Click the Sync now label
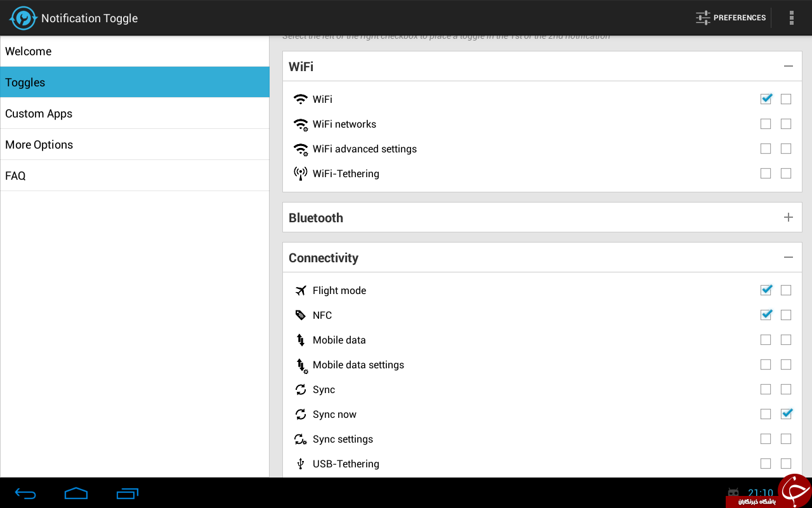 coord(334,415)
